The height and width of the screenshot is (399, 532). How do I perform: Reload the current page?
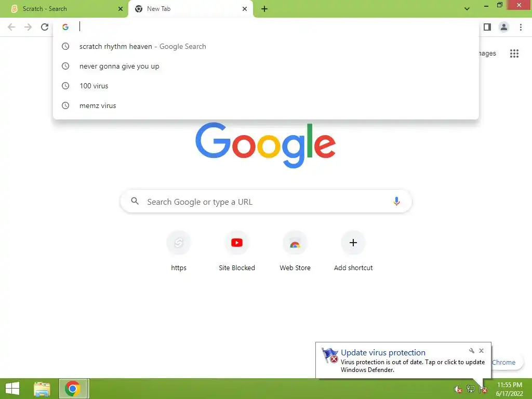[45, 27]
